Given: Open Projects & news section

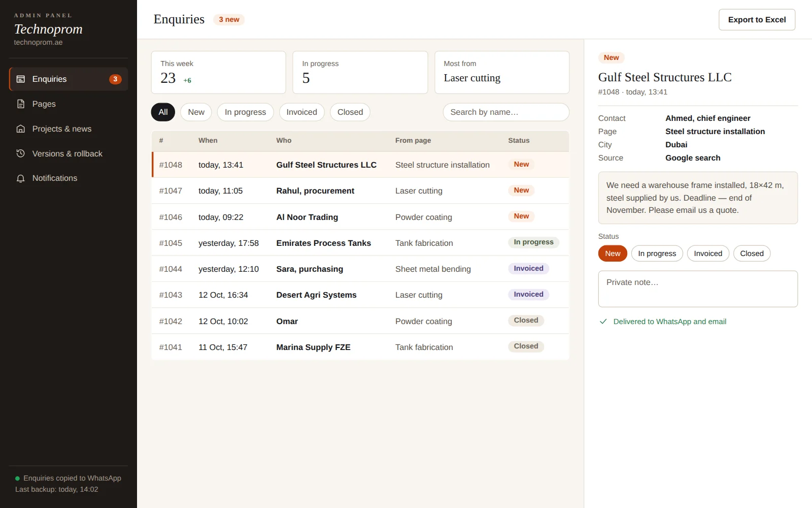Looking at the screenshot, I should (69, 129).
